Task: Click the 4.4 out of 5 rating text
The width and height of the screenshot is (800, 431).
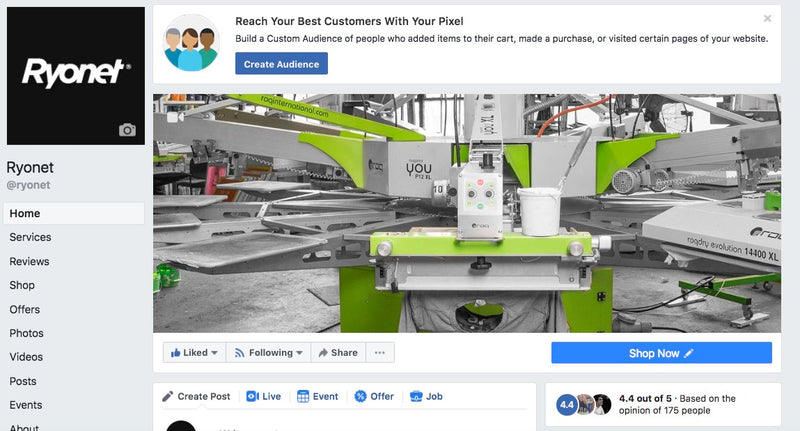Action: (x=645, y=398)
